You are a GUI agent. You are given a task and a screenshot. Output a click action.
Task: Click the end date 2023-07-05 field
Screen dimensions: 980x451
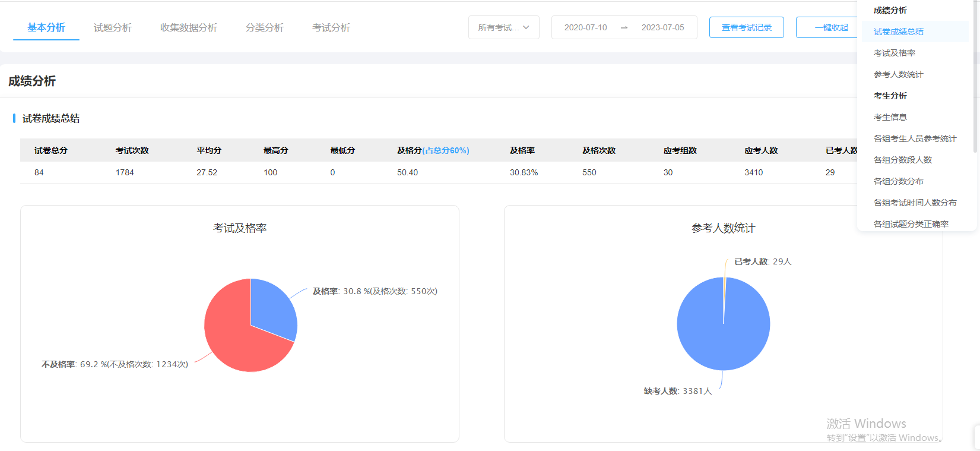coord(662,27)
